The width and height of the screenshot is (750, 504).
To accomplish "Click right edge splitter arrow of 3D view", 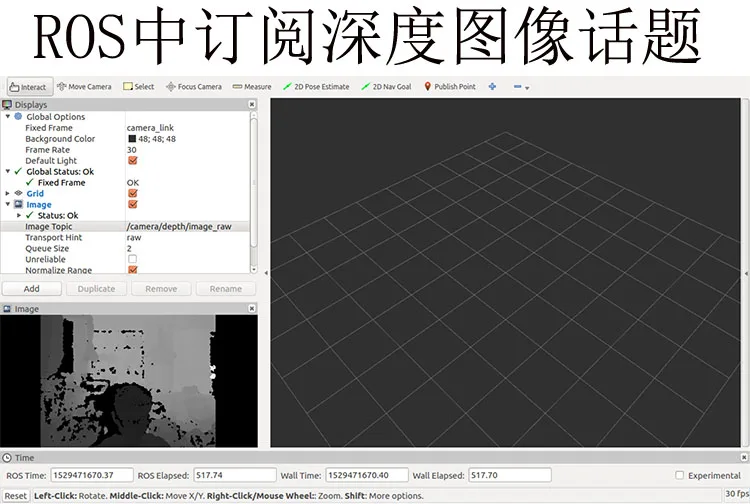I will 746,273.
